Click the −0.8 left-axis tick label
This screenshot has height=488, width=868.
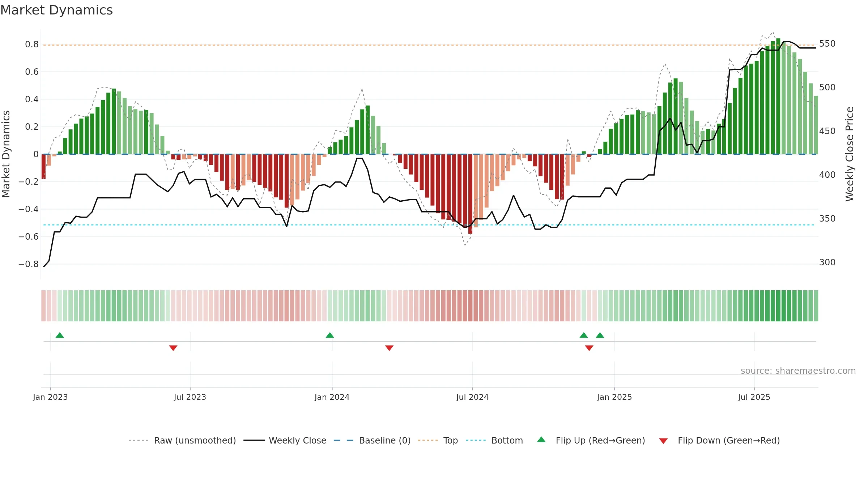point(29,264)
